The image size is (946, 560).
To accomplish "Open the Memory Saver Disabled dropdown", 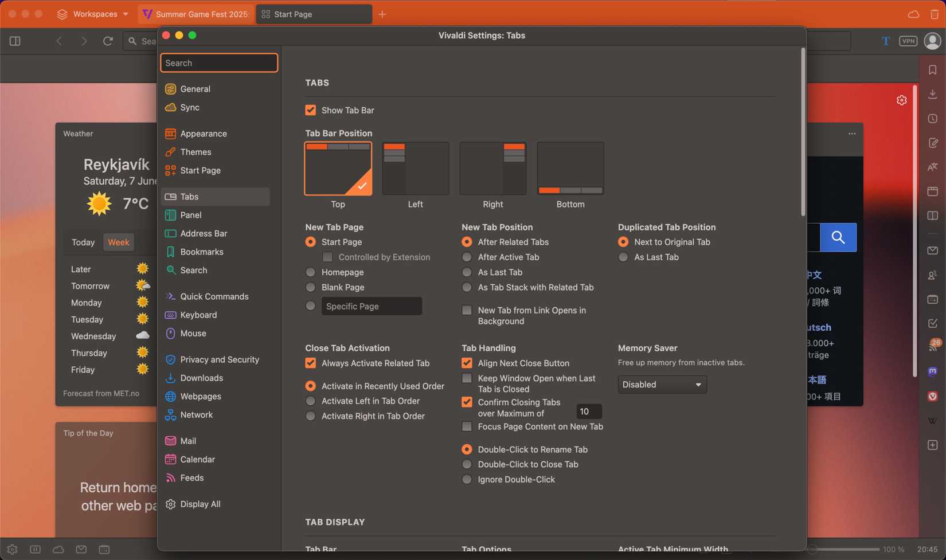I will (662, 384).
